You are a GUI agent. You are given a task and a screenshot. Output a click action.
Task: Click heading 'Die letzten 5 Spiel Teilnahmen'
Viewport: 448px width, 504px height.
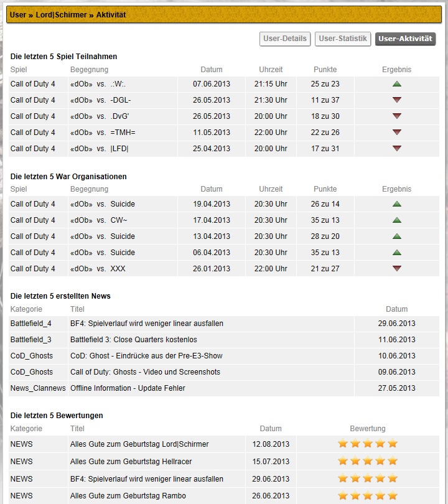(63, 57)
